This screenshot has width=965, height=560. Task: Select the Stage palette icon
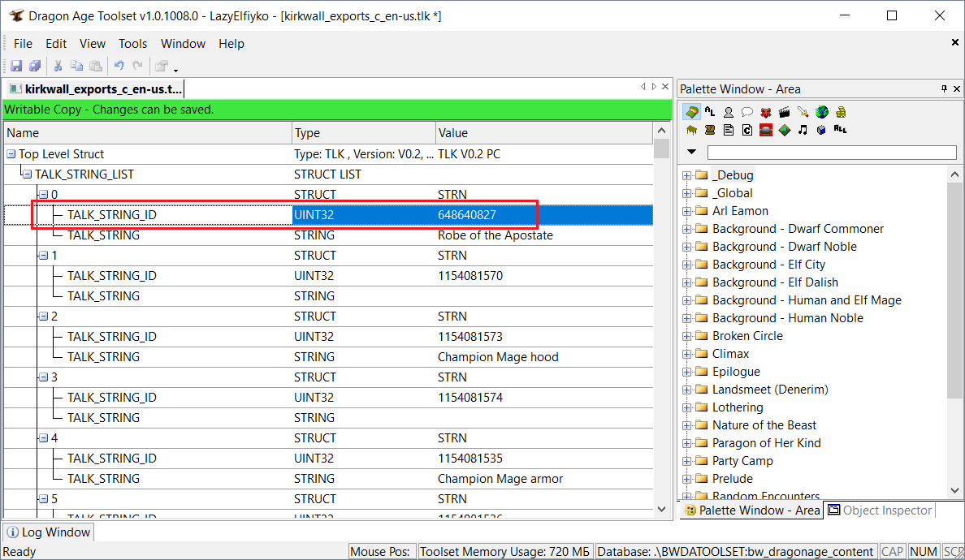(766, 130)
